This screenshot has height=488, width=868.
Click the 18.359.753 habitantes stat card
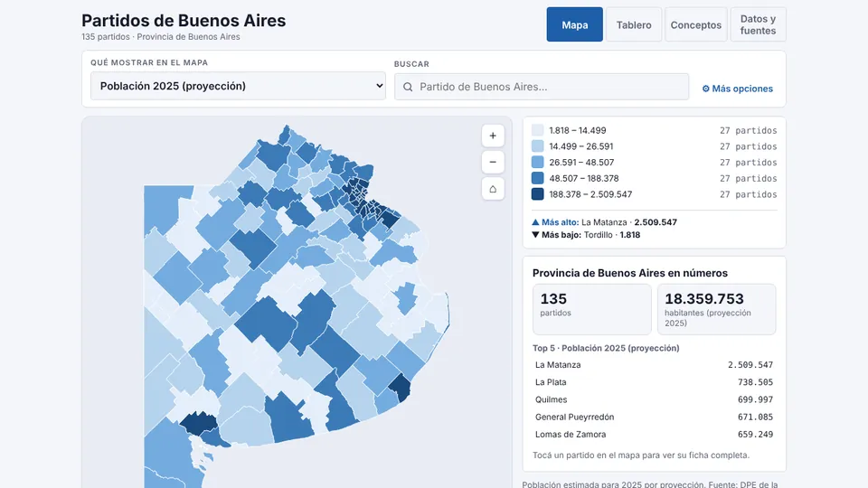tap(716, 309)
